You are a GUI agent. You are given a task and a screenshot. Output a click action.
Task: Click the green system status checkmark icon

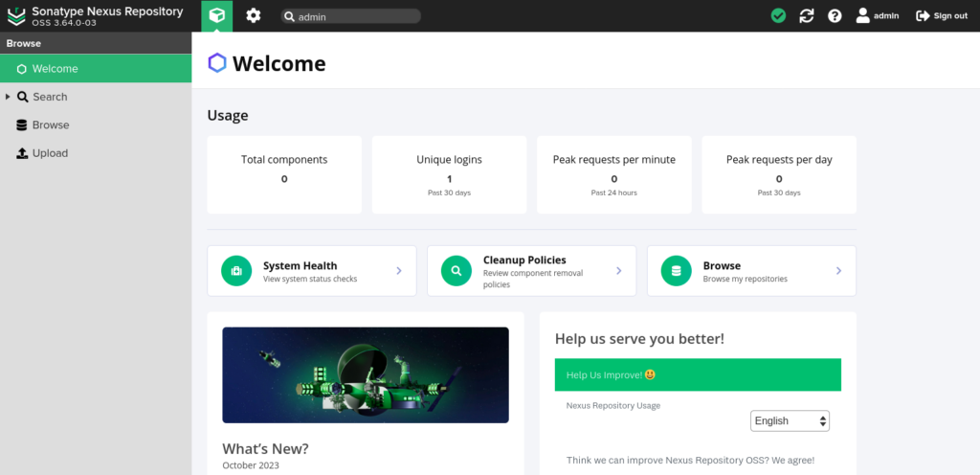pos(778,15)
